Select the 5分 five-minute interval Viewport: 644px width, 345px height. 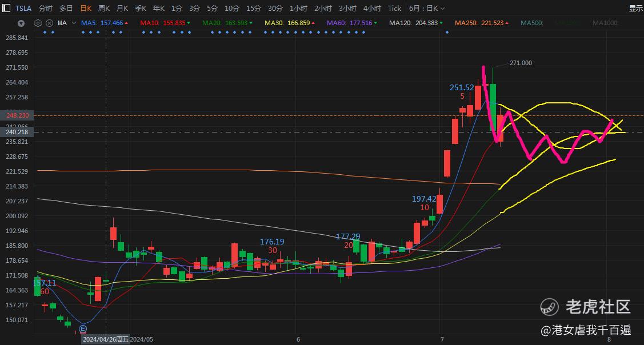[x=213, y=8]
